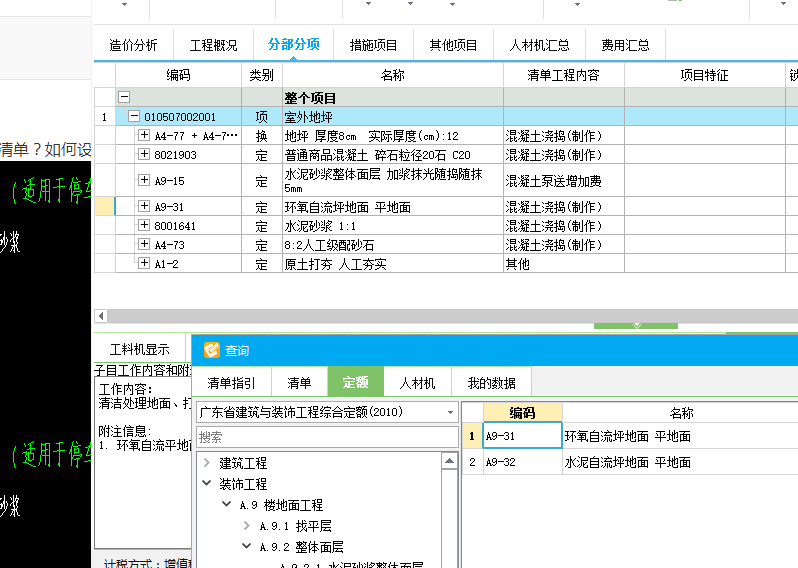Select the 环氧自流坪地面 平地面 cell in the main table
The image size is (798, 568).
click(x=392, y=207)
